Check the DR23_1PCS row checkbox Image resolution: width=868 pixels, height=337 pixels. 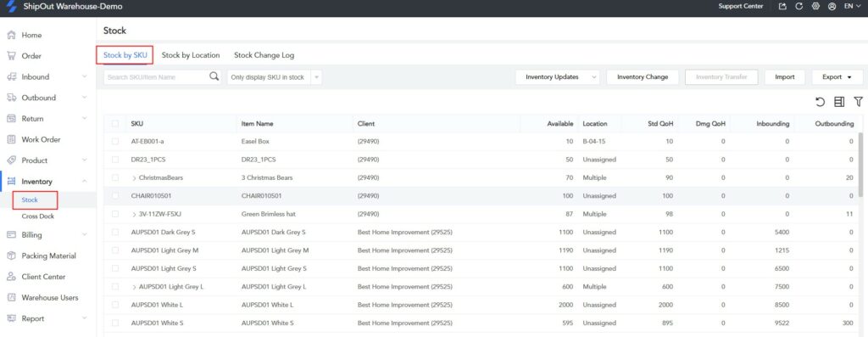pyautogui.click(x=115, y=160)
